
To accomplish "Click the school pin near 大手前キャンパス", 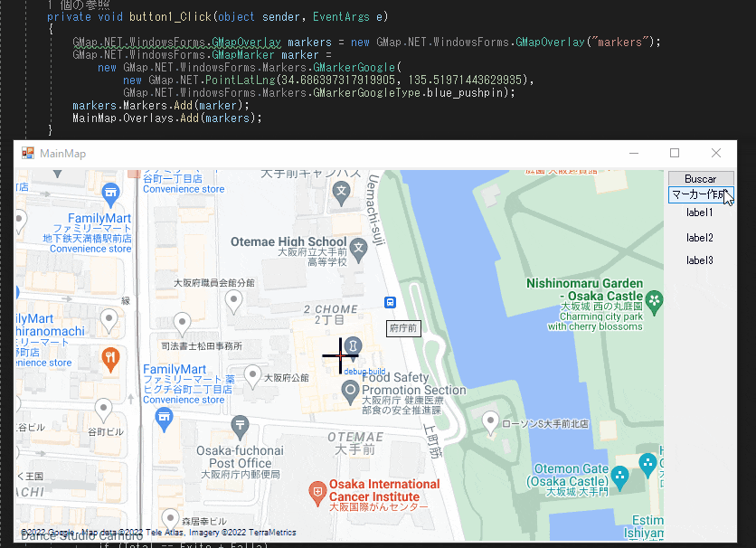I will (x=341, y=194).
